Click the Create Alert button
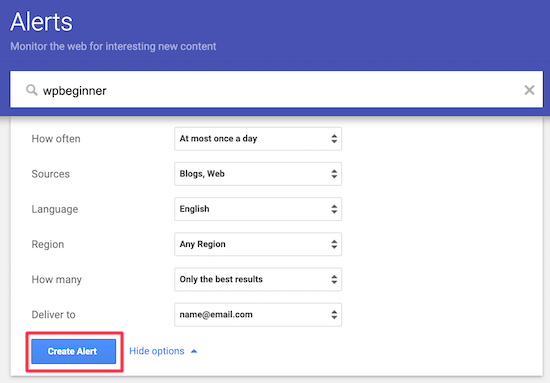Viewport: 550px width, 383px height. (73, 351)
